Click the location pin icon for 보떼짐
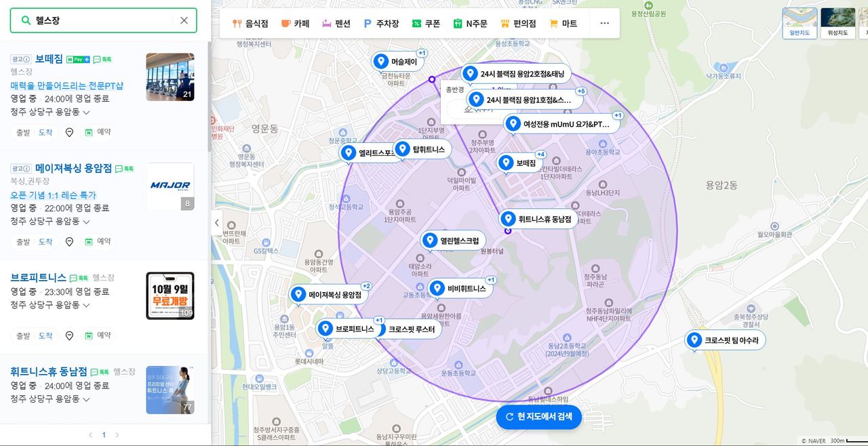The width and height of the screenshot is (868, 446). (69, 132)
